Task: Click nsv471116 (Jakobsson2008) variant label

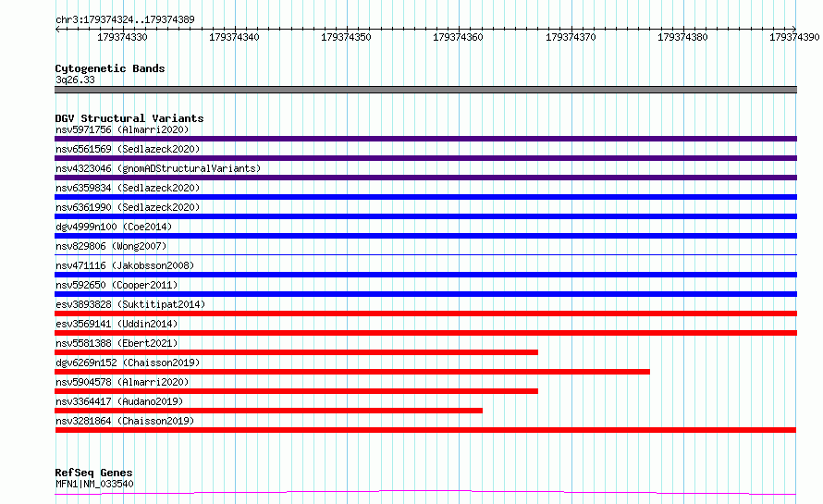Action: point(125,265)
